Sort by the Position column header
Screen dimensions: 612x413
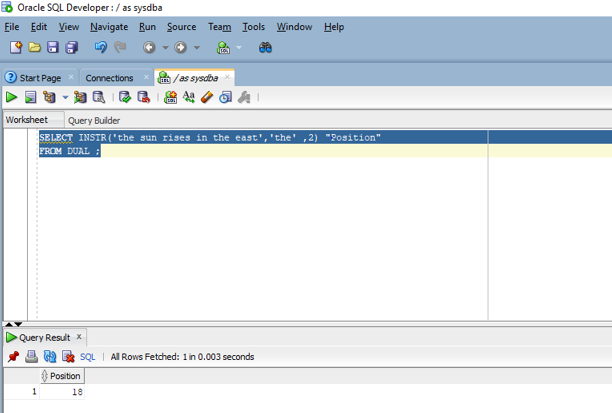tap(62, 376)
